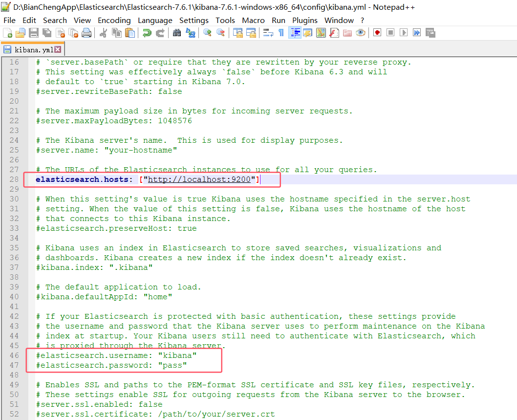Open the Function List icon
This screenshot has height=420, width=517.
(334, 33)
